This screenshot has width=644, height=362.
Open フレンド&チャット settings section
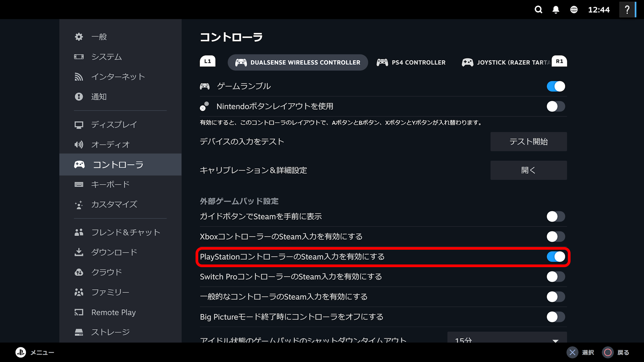pos(120,232)
